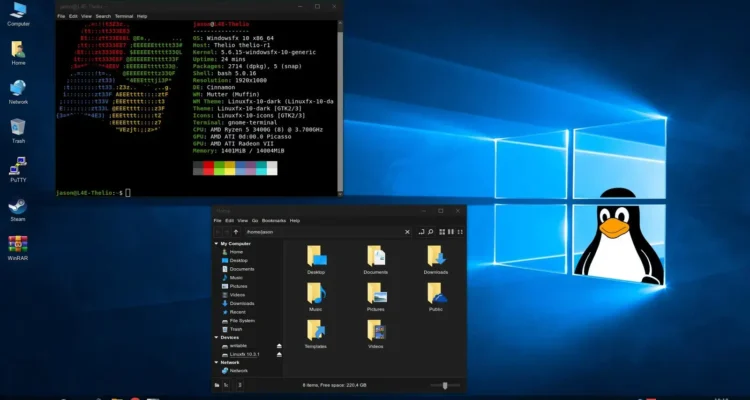This screenshot has height=400, width=750.
Task: Open the Trash icon on desktop
Action: tap(18, 128)
